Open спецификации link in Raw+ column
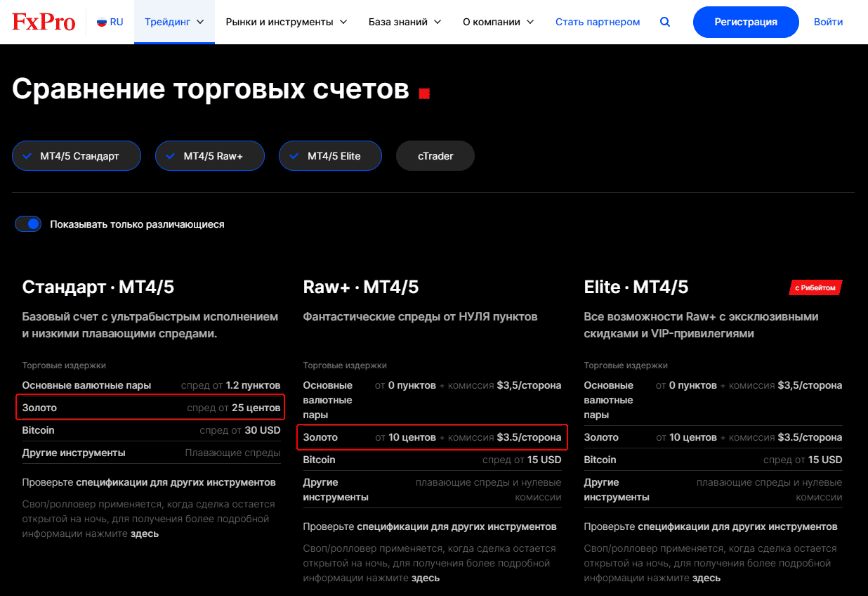 456,526
